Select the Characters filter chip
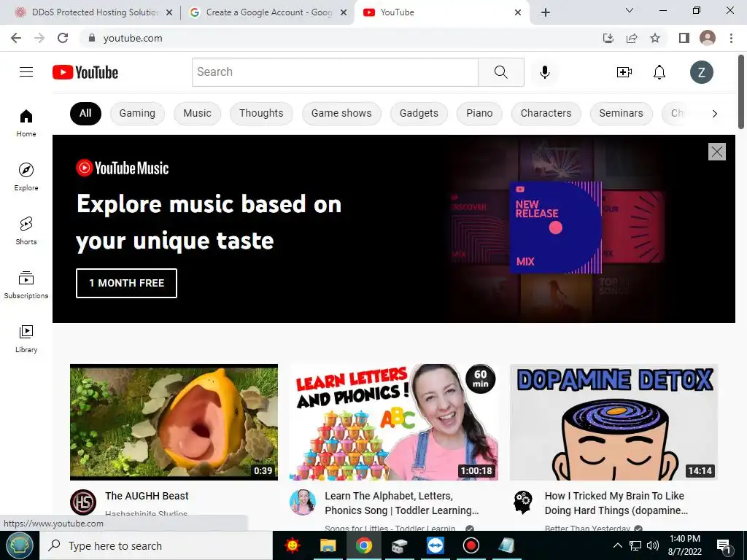747x560 pixels. click(546, 113)
